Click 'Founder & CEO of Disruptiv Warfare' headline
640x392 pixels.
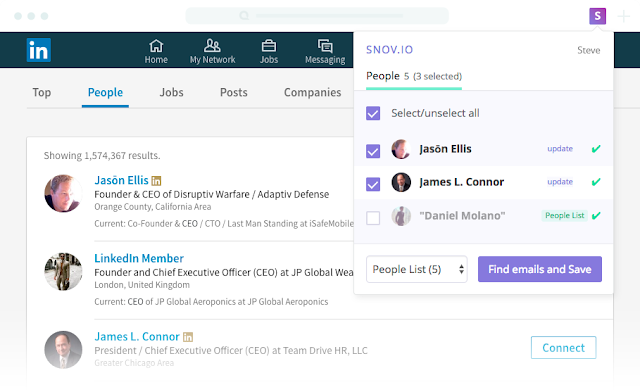[x=211, y=194]
